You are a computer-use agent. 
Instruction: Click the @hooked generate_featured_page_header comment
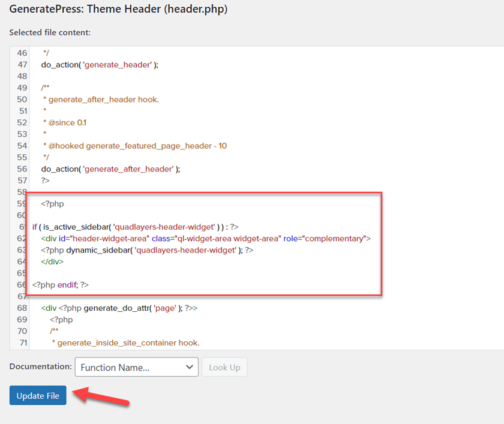(135, 146)
